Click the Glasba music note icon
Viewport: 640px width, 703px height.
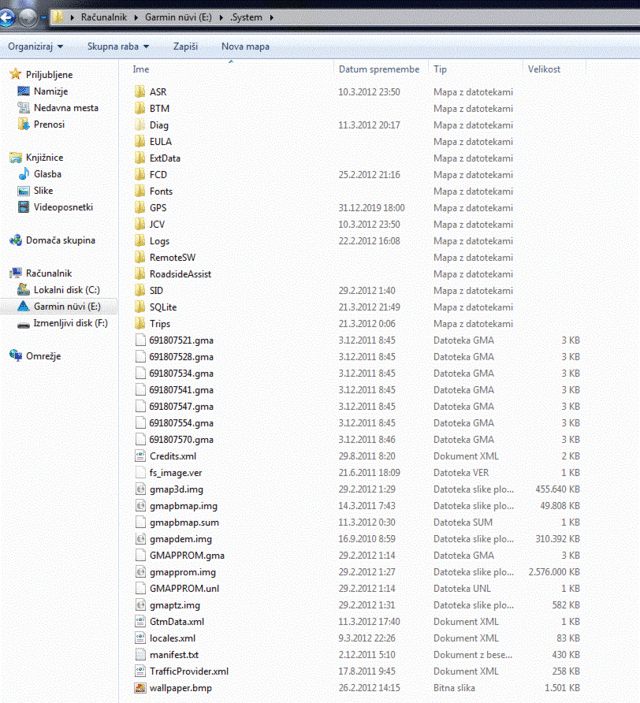click(x=23, y=174)
